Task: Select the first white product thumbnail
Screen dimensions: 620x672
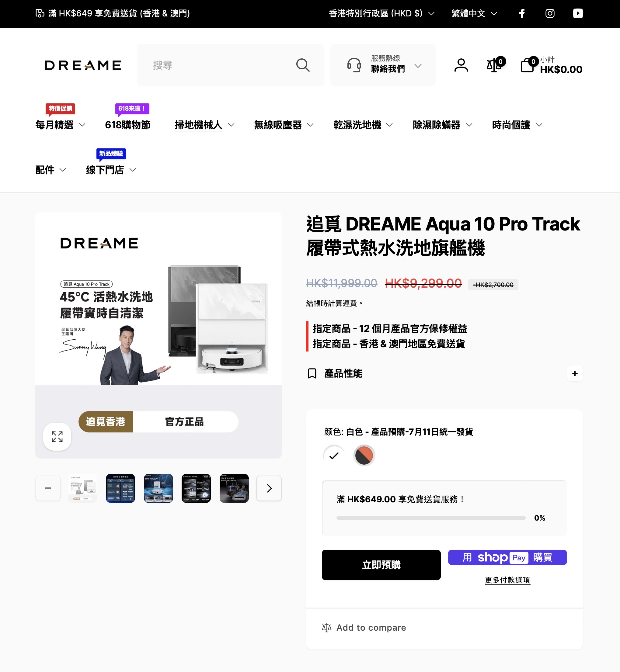Action: click(x=82, y=488)
